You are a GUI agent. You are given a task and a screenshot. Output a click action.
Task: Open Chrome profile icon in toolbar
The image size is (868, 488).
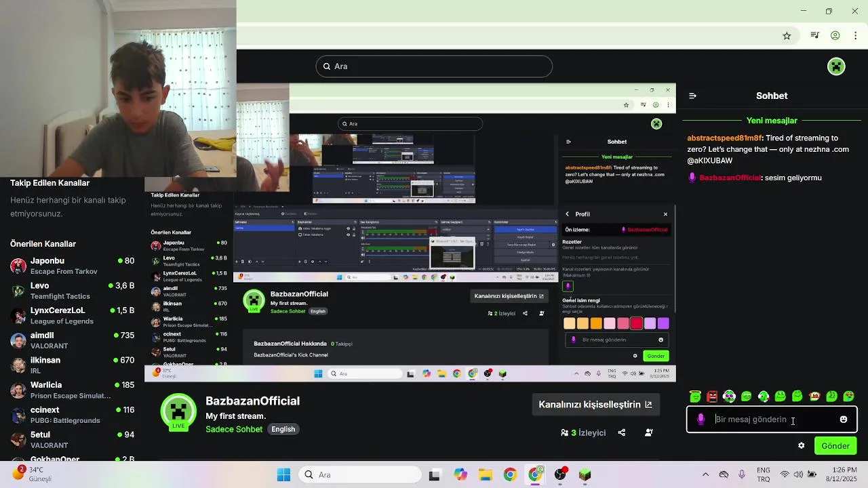point(835,36)
